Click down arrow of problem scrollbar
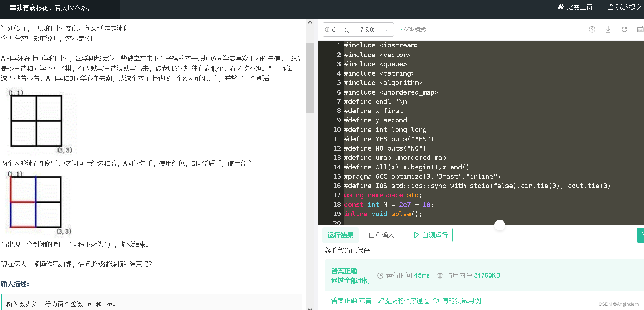 310,308
